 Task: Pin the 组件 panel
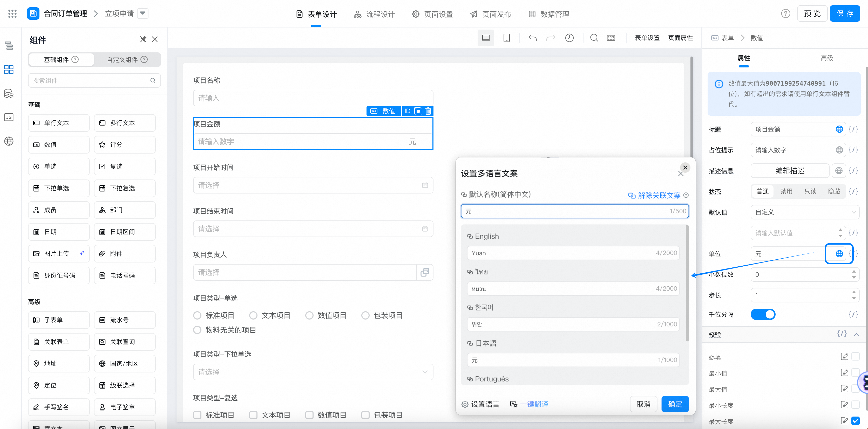(143, 39)
